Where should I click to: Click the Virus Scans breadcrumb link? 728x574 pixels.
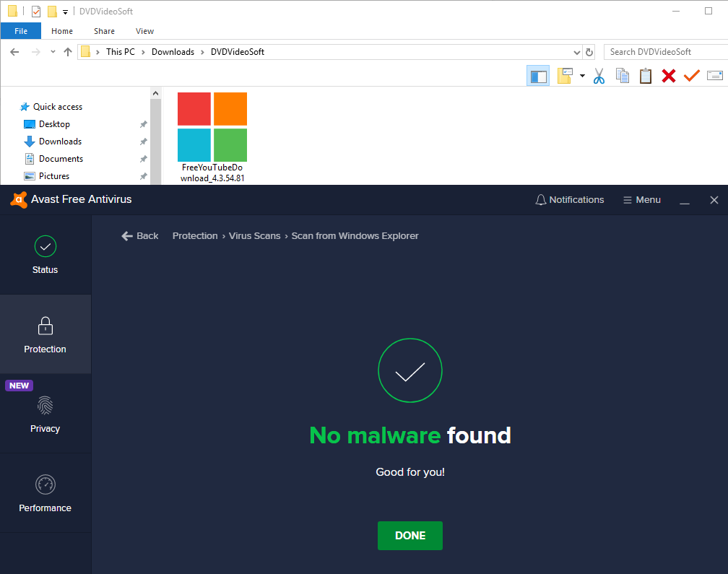tap(254, 235)
